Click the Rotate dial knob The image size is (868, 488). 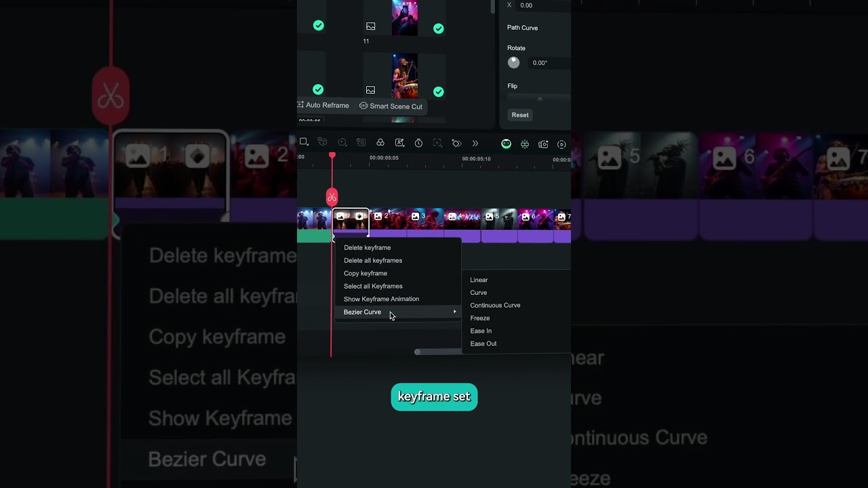(x=514, y=62)
